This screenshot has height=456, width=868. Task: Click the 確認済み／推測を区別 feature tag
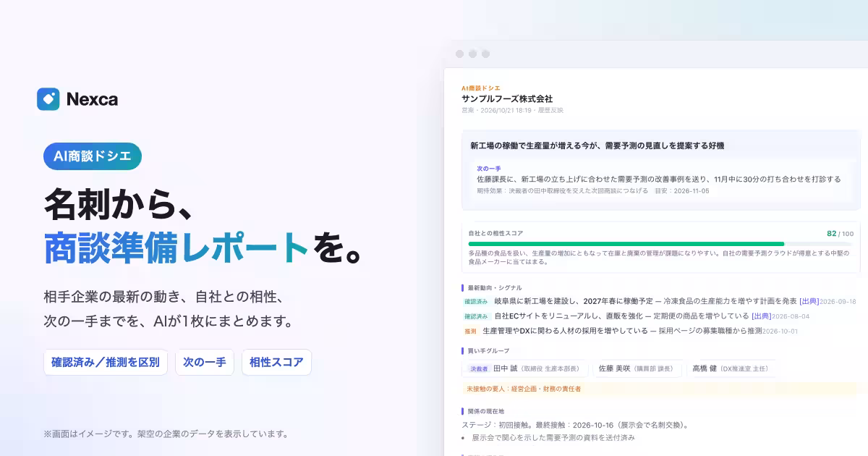click(106, 362)
